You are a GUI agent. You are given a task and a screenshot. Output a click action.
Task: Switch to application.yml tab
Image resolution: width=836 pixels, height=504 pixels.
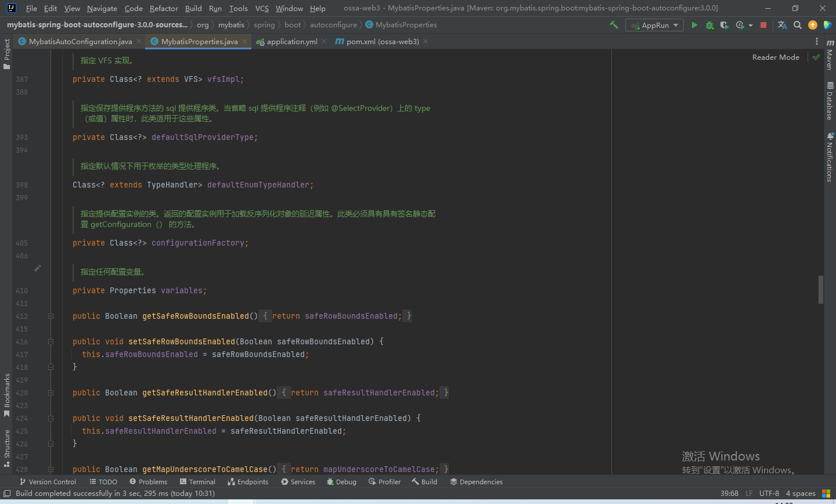(x=292, y=41)
